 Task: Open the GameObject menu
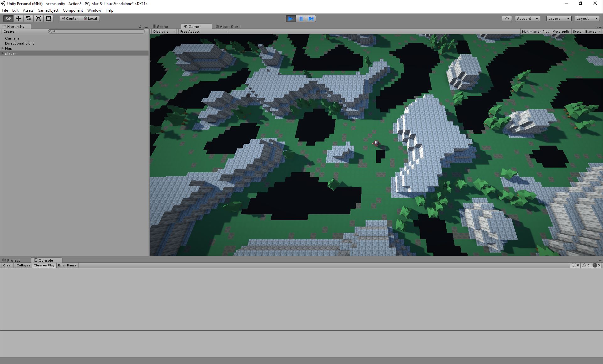(x=48, y=10)
